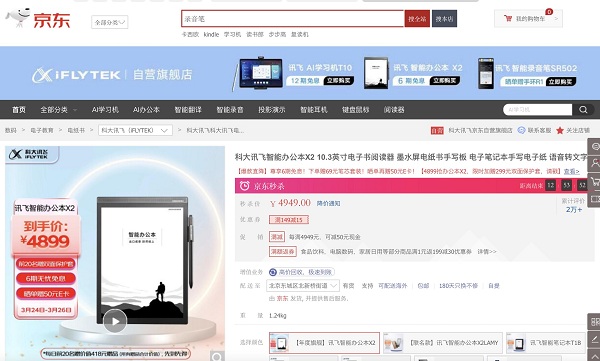Click the iFLYTEK 自营旗舰店 banner logo

[112, 75]
